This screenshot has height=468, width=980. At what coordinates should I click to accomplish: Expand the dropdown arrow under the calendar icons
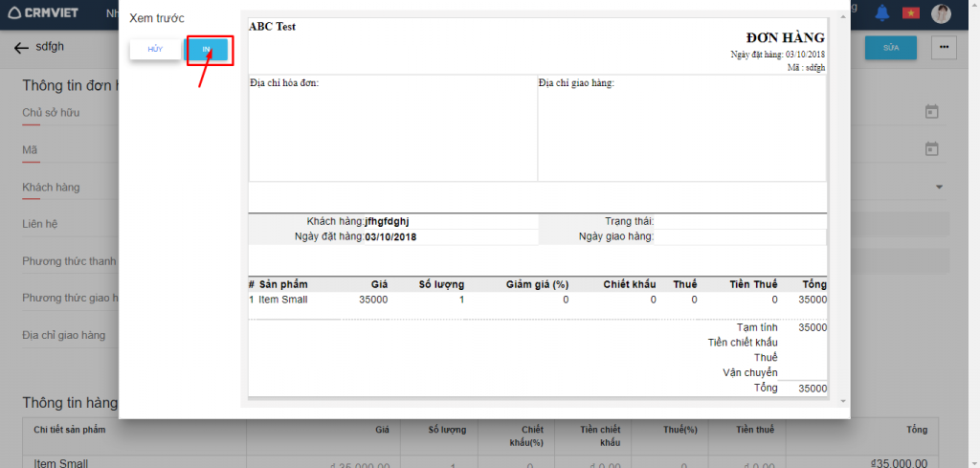point(939,187)
